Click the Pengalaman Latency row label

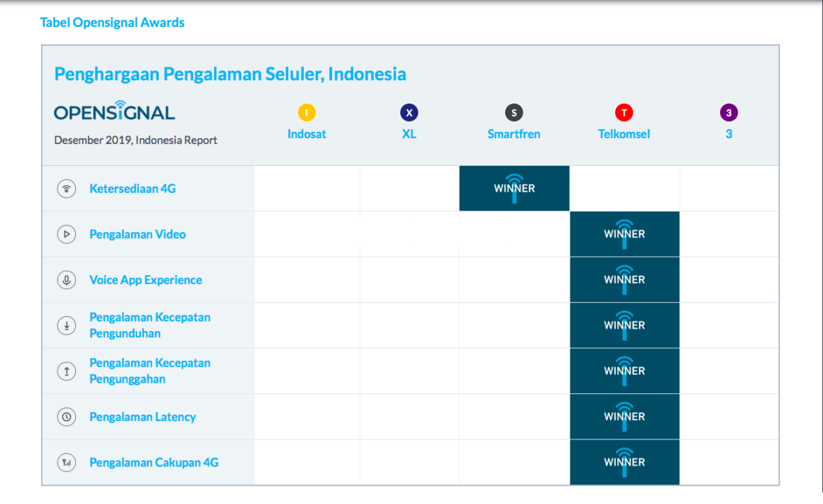click(142, 416)
